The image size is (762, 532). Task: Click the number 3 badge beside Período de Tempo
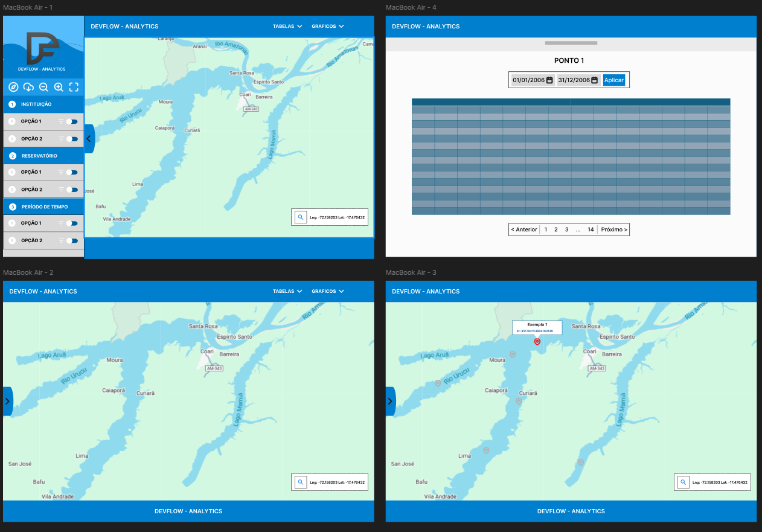click(x=13, y=207)
